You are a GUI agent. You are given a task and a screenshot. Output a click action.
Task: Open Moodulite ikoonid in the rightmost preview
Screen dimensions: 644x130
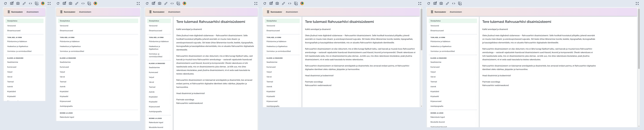coord(437,122)
